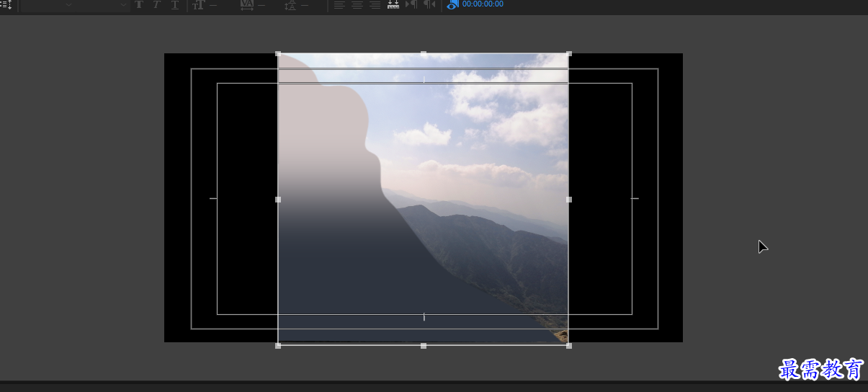
Task: Align text to the left
Action: pyautogui.click(x=339, y=5)
